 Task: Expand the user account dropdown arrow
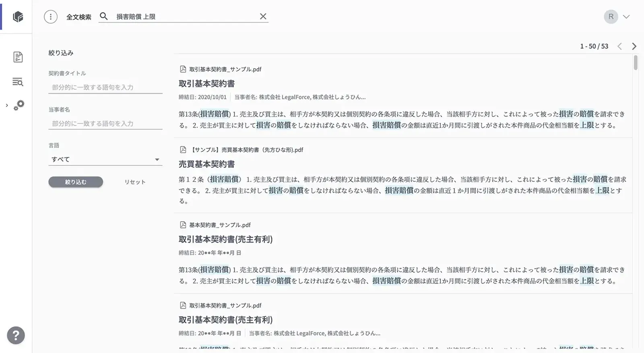(626, 17)
